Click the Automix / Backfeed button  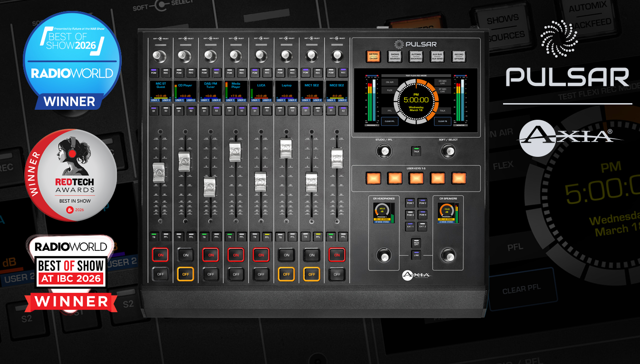[x=416, y=57]
